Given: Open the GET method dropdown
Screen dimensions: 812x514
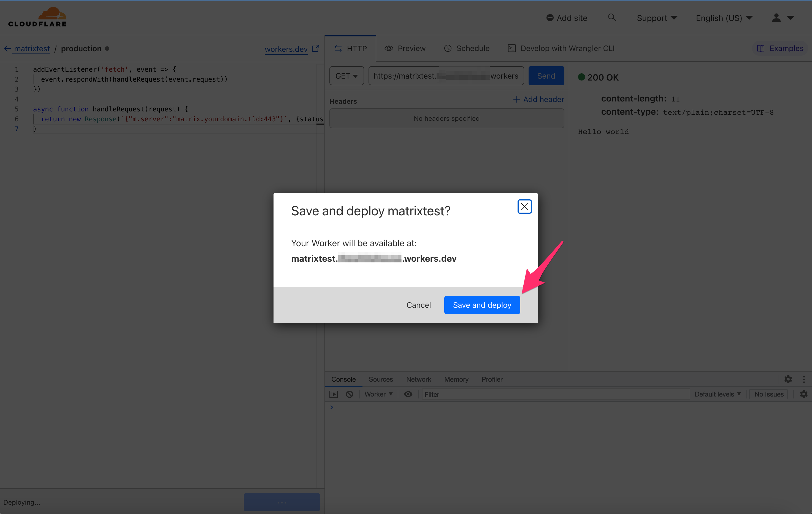Looking at the screenshot, I should pos(346,76).
